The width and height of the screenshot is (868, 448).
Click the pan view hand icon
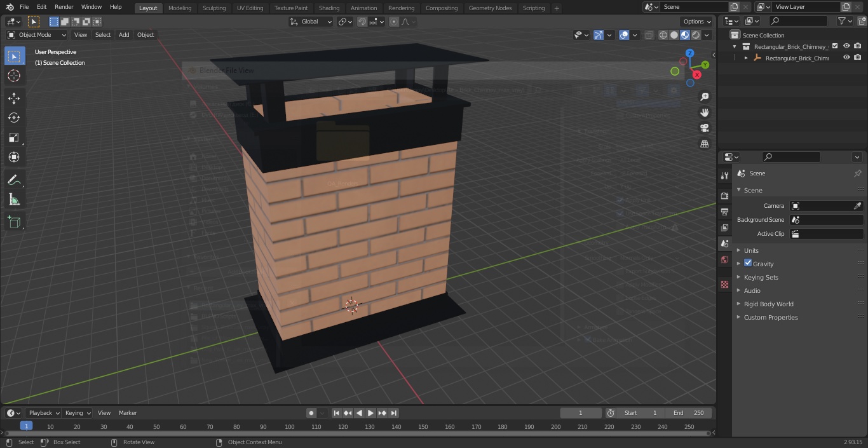click(x=704, y=112)
